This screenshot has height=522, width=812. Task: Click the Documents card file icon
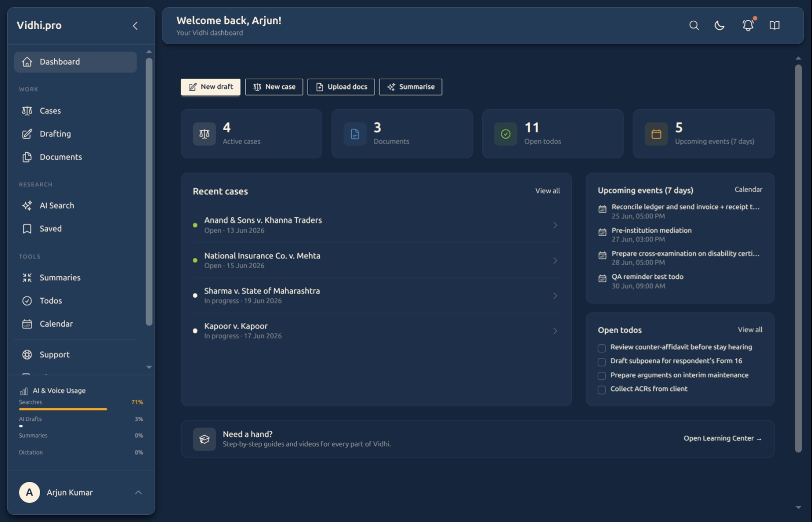(355, 134)
